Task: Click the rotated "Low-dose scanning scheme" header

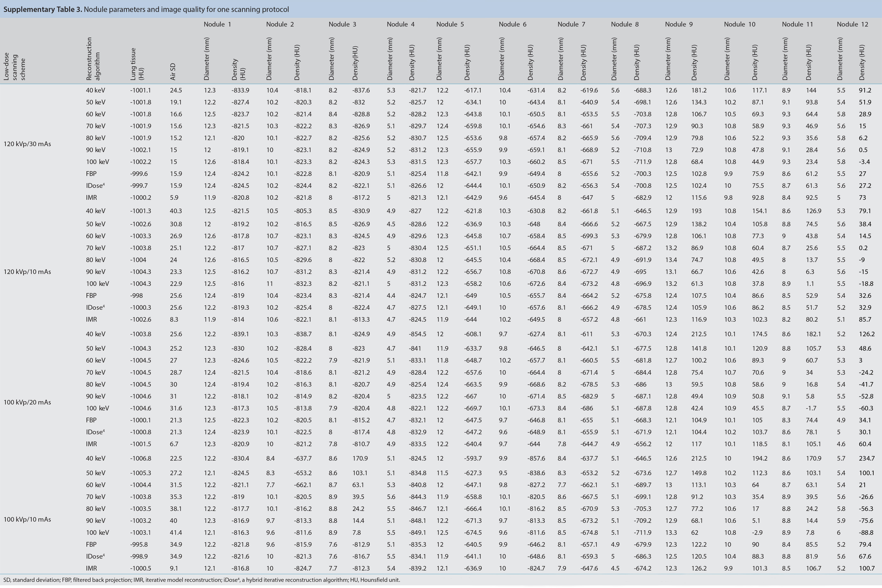Action: (14, 67)
